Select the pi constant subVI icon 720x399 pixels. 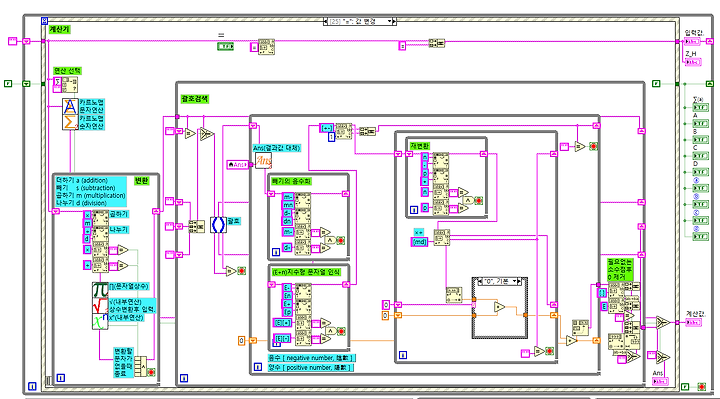100,290
